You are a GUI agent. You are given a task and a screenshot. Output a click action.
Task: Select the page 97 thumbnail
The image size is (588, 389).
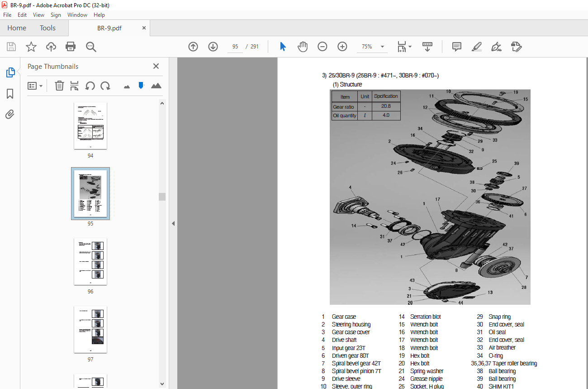pyautogui.click(x=90, y=330)
